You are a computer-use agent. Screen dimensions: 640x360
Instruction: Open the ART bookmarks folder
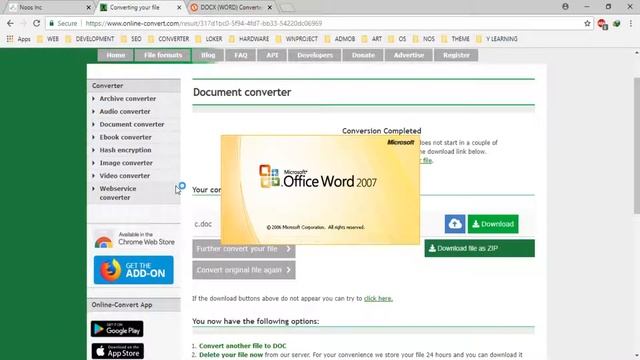point(372,39)
